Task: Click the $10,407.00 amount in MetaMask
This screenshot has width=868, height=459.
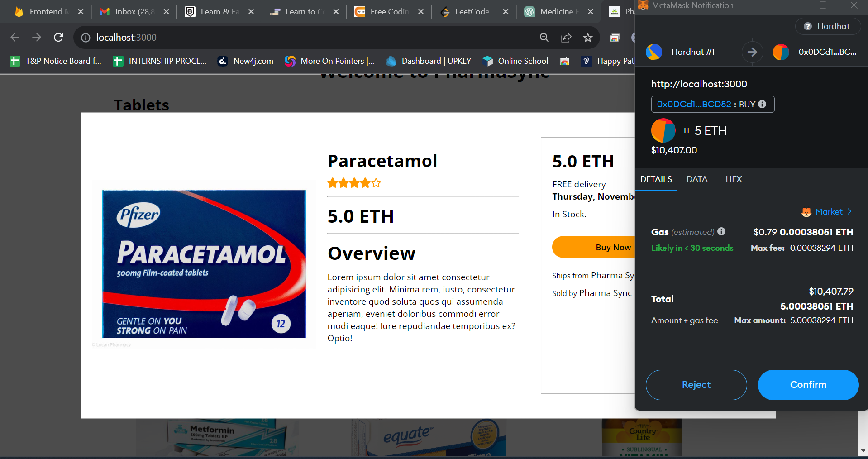Action: coord(674,150)
